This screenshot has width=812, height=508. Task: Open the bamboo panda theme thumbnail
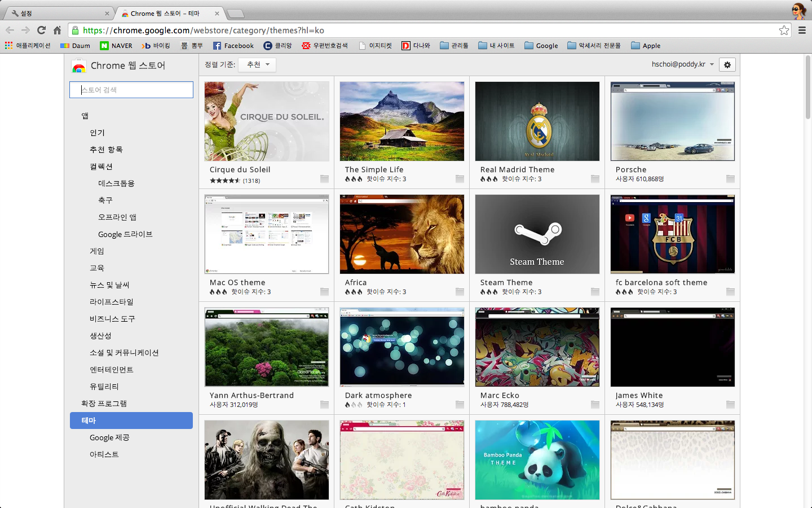(537, 460)
